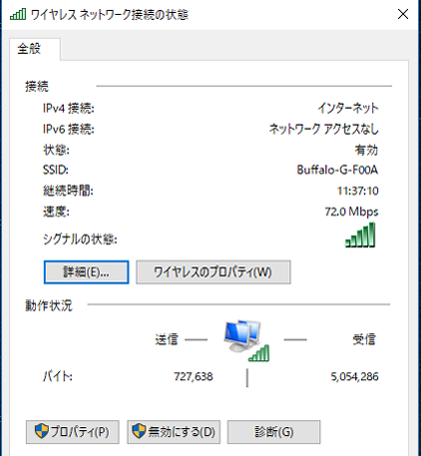Open ワイヤレスのプロパティ(W) button

pos(213,272)
